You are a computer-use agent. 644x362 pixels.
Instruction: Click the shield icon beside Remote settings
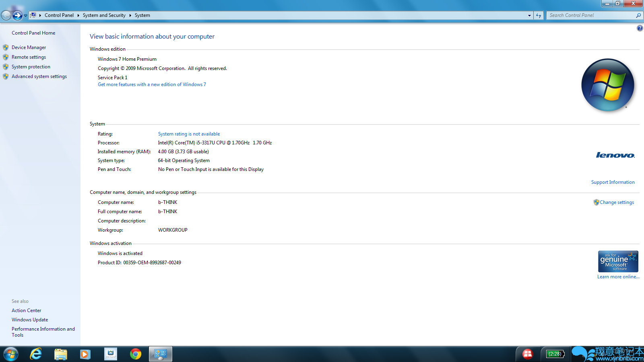[6, 57]
